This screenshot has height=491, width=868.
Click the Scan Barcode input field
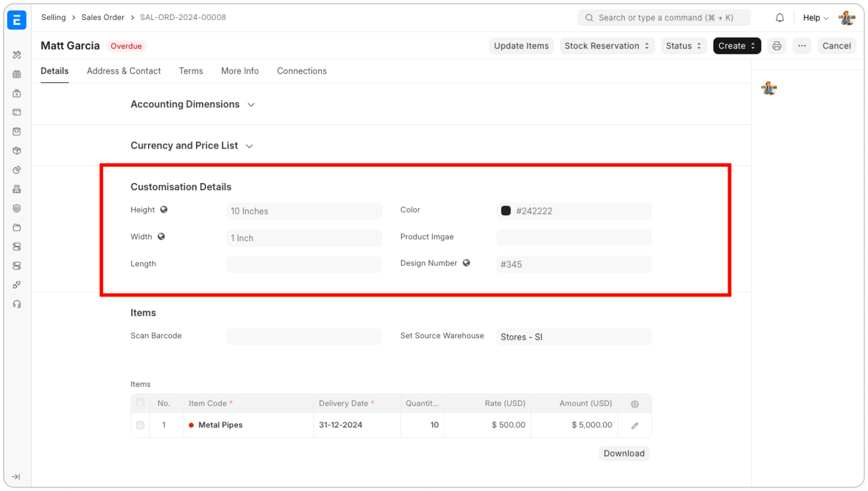[304, 336]
